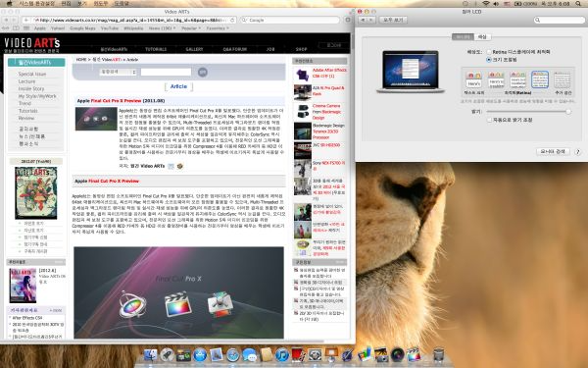Image resolution: width=588 pixels, height=368 pixels.
Task: Open the YouTube bookmark link
Action: point(110,28)
